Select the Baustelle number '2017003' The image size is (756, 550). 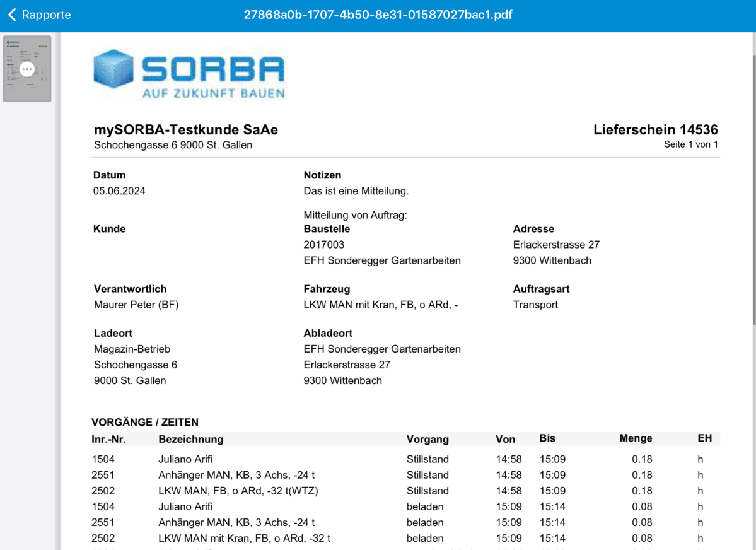tap(323, 245)
